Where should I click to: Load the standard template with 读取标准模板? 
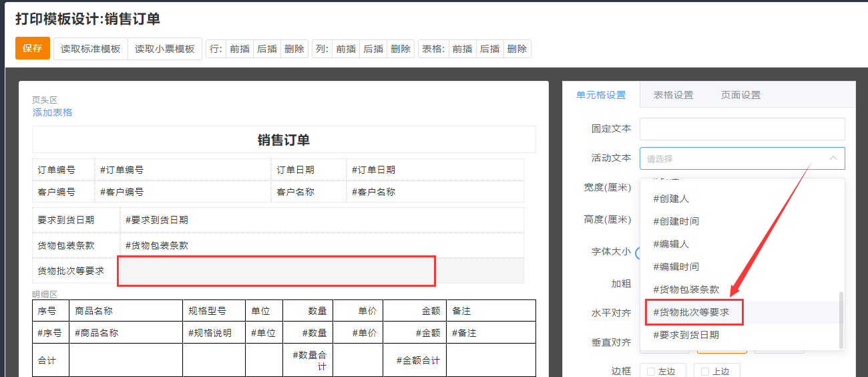tap(91, 49)
